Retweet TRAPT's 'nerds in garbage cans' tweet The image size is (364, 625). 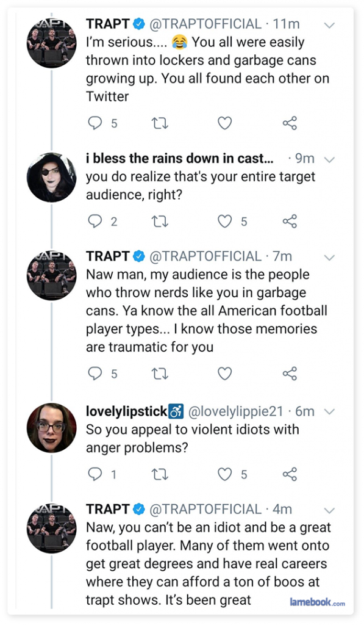[160, 374]
